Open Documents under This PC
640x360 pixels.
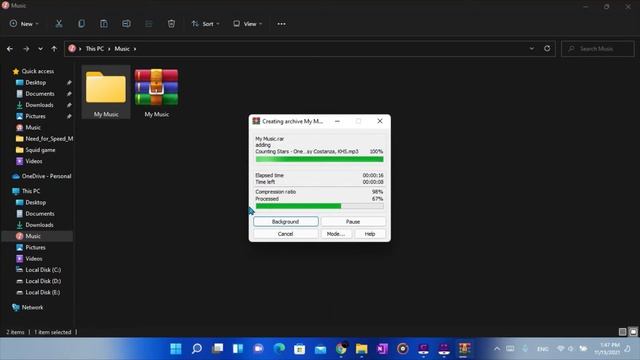point(40,213)
